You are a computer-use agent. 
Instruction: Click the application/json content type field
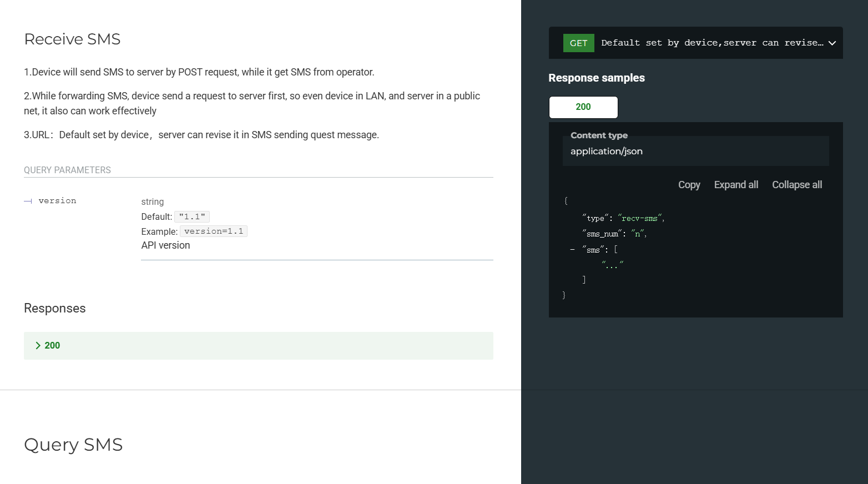tap(606, 152)
